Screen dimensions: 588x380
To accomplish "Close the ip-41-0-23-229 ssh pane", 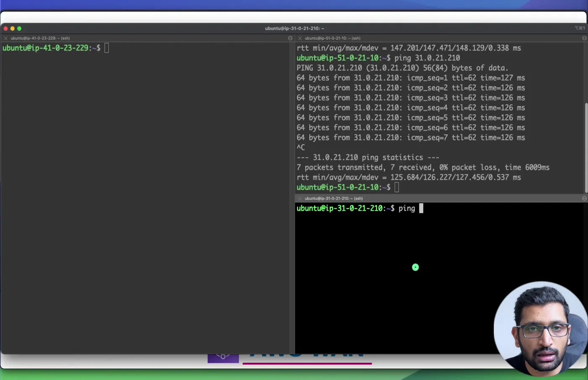I will click(6, 38).
